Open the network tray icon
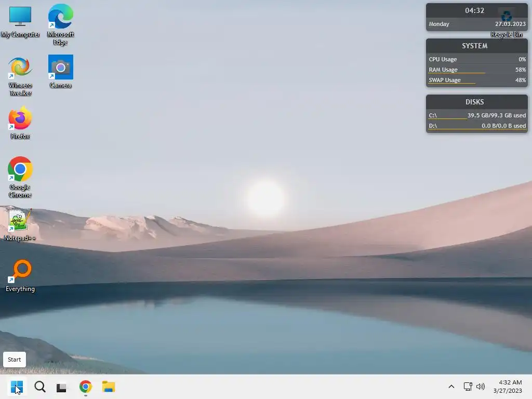The width and height of the screenshot is (532, 399). 468,387
